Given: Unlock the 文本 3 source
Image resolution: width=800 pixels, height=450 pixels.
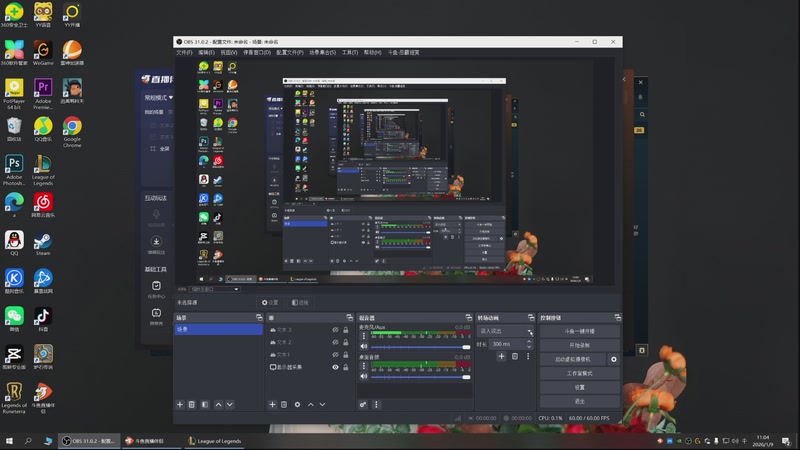Looking at the screenshot, I should coord(346,330).
